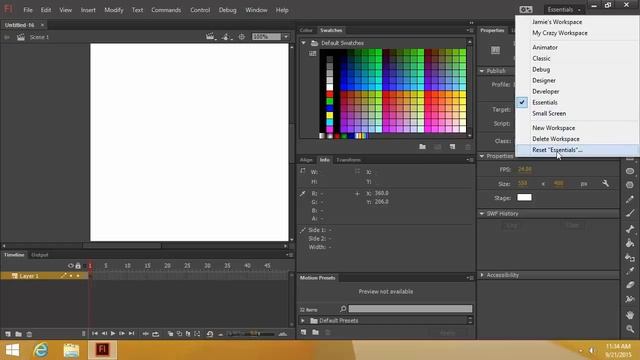640x360 pixels.
Task: Select the Bone tool
Action: click(630, 229)
